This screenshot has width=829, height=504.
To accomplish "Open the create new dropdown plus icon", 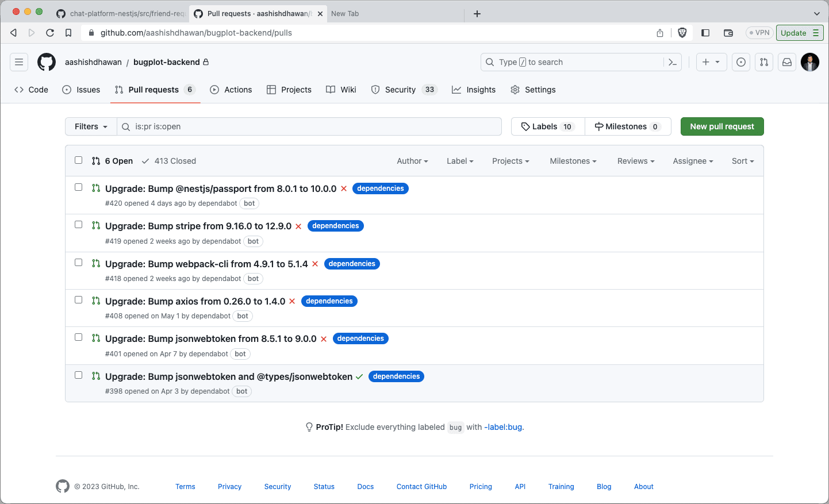I will pyautogui.click(x=711, y=61).
